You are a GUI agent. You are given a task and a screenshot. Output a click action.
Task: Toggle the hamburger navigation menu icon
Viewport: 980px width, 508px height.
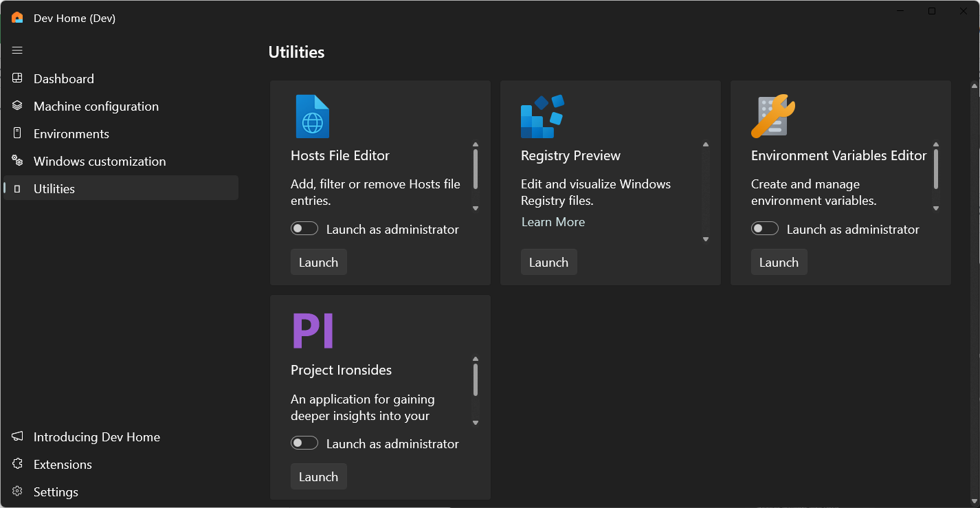tap(17, 50)
